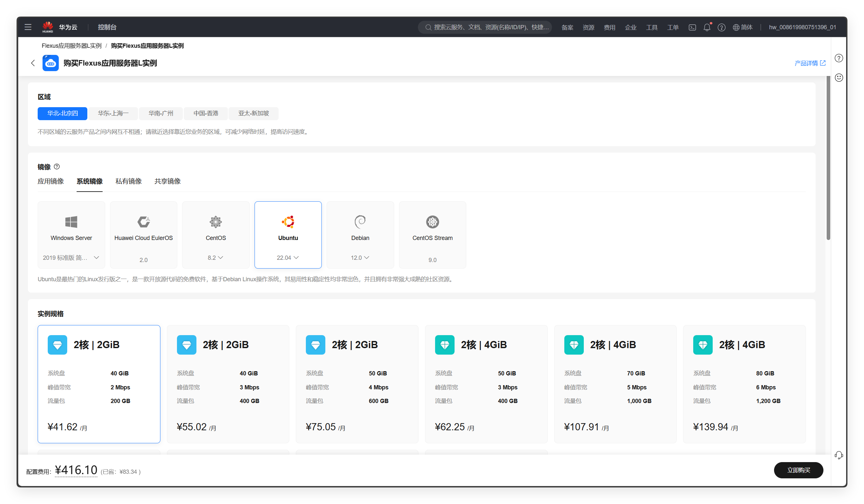Viewport: 864px width, 504px height.
Task: Click the page vertical scrollbar
Action: [x=828, y=158]
